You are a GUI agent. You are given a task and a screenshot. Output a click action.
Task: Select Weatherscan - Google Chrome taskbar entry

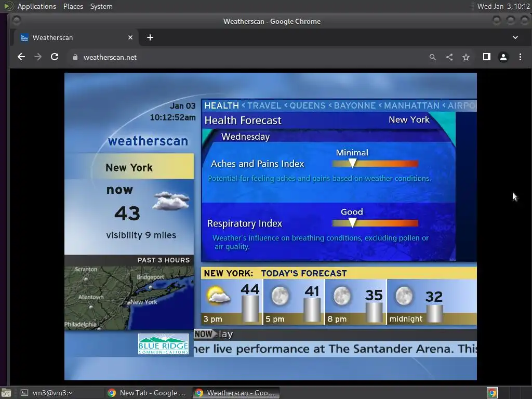(236, 393)
